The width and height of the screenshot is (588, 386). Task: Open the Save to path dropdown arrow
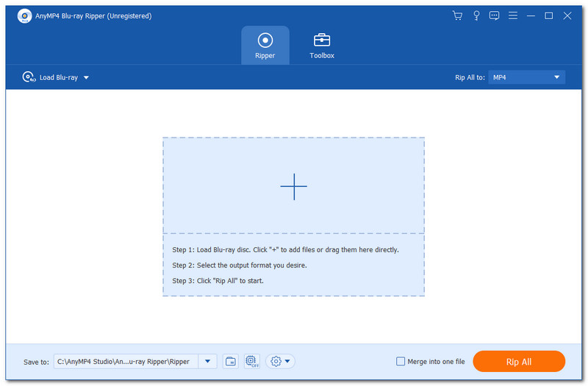(207, 361)
